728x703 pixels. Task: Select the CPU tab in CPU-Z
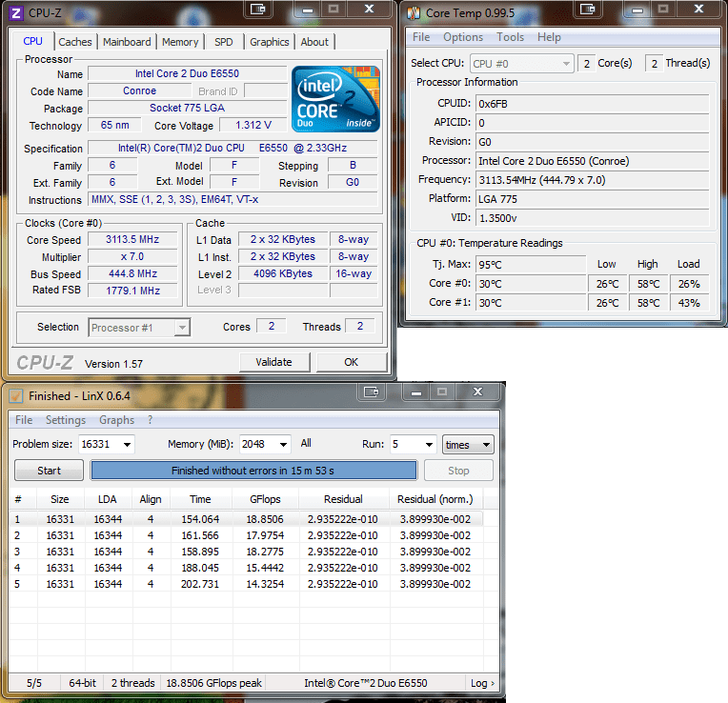click(33, 41)
